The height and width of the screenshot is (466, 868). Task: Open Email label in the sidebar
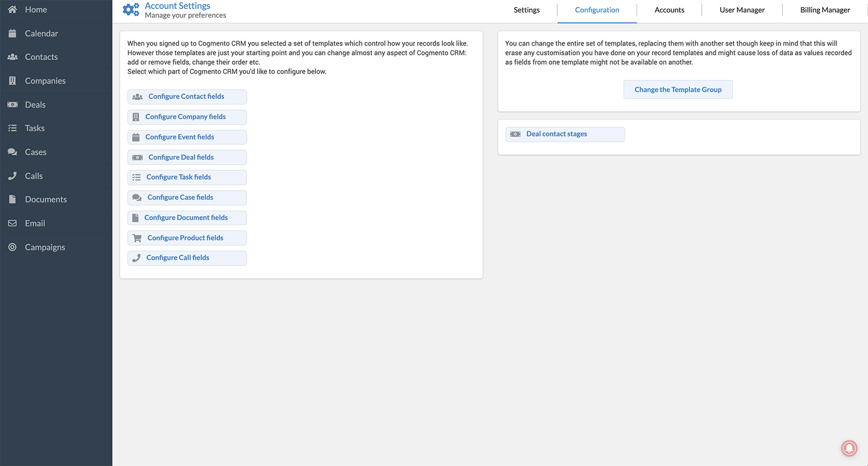pos(35,223)
